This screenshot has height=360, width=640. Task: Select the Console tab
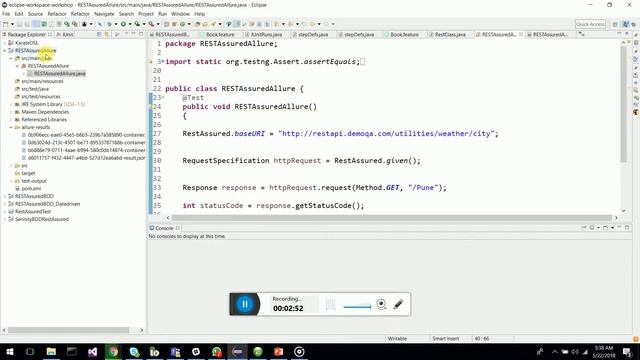point(164,228)
